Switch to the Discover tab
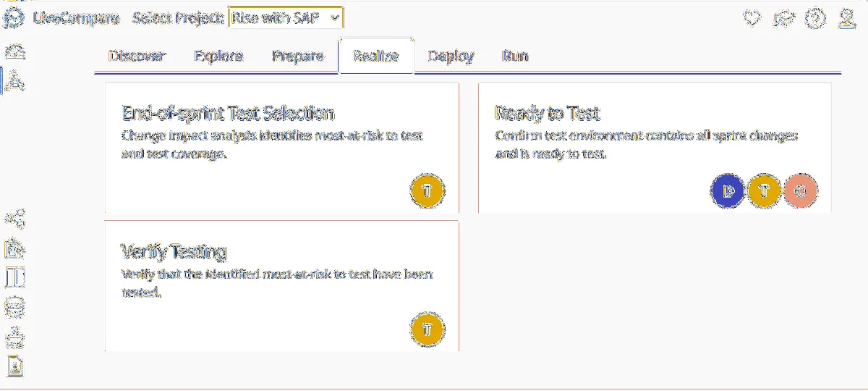The height and width of the screenshot is (391, 868). tap(137, 56)
